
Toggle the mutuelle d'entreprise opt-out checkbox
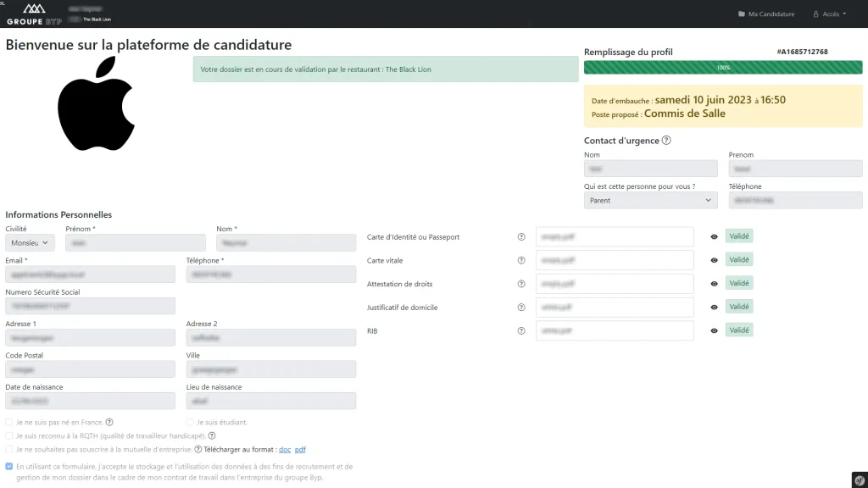[8, 449]
